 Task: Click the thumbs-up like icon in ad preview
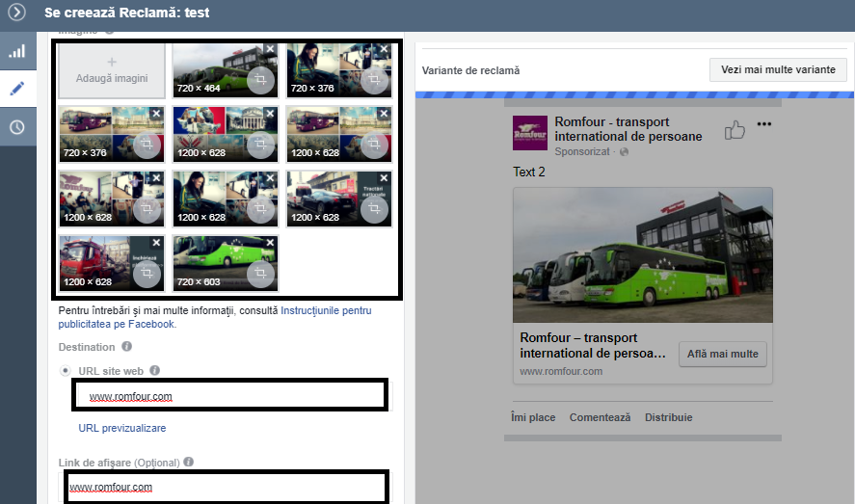click(735, 130)
